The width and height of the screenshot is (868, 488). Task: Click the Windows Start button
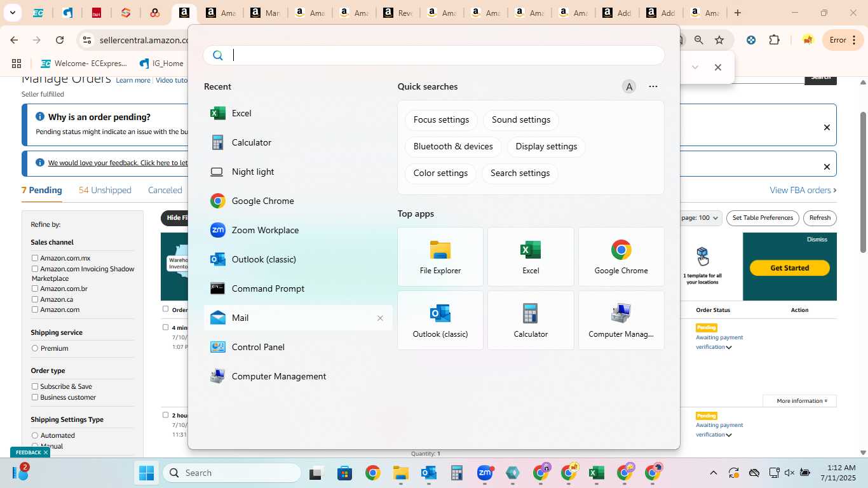click(147, 473)
